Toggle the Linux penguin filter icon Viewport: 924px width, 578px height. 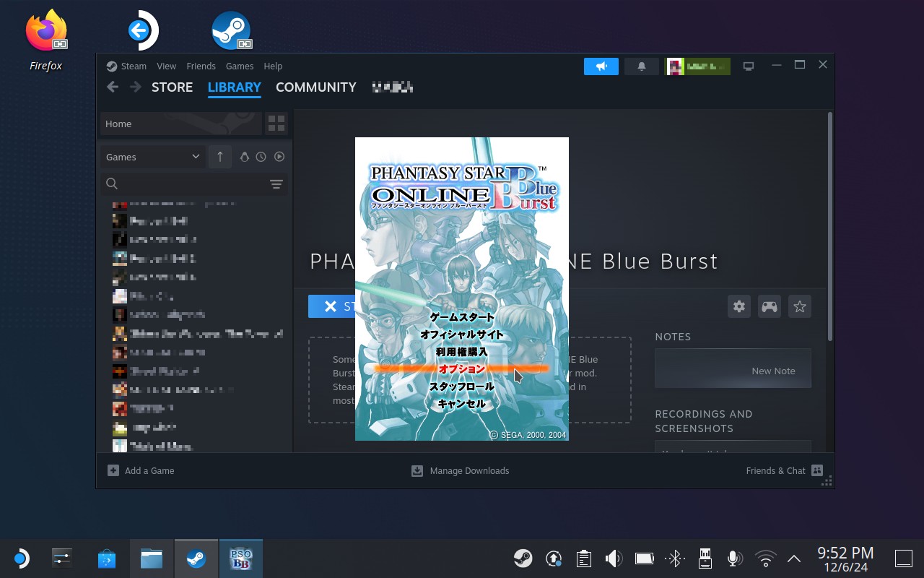click(244, 157)
